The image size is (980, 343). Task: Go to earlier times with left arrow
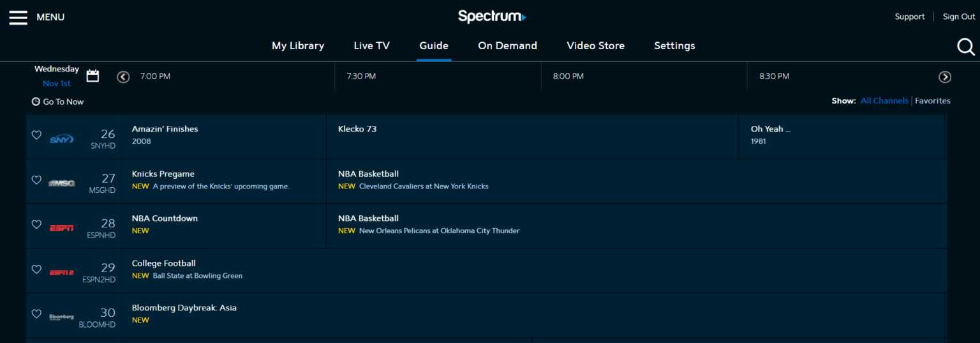click(x=123, y=77)
